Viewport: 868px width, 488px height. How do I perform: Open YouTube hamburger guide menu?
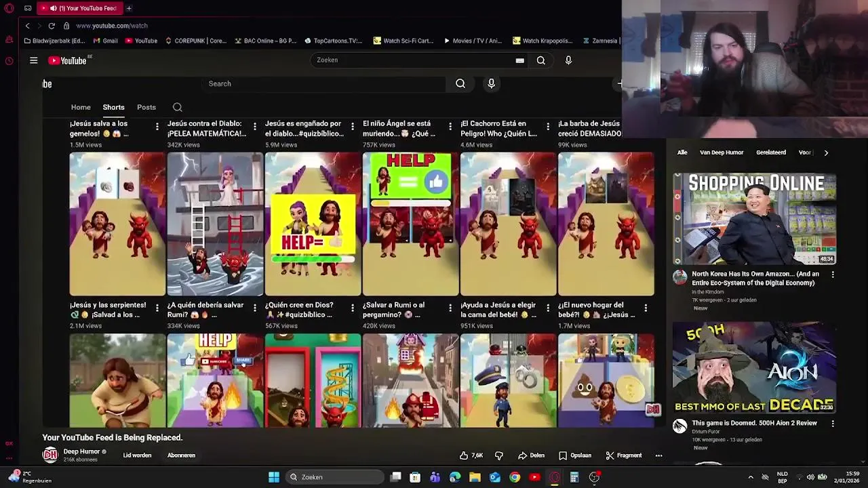33,60
